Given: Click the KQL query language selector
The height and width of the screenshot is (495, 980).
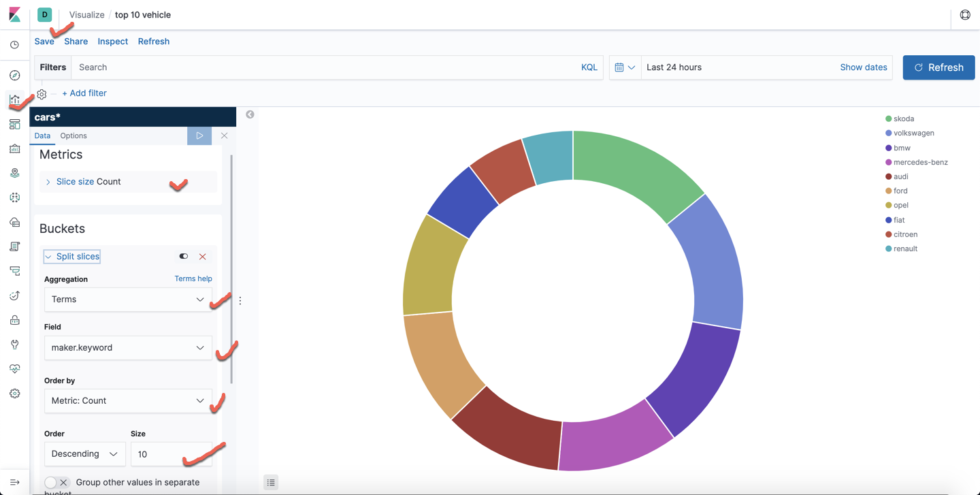Looking at the screenshot, I should click(x=589, y=67).
